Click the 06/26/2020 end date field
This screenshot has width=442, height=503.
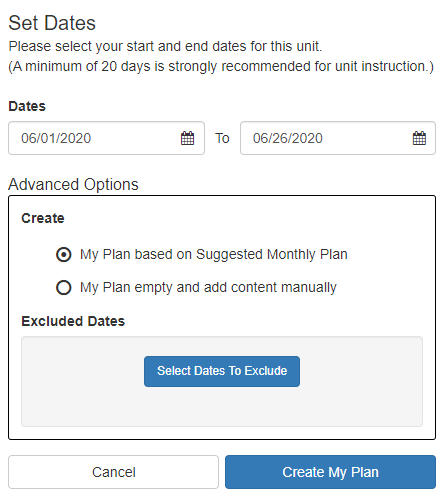point(338,138)
